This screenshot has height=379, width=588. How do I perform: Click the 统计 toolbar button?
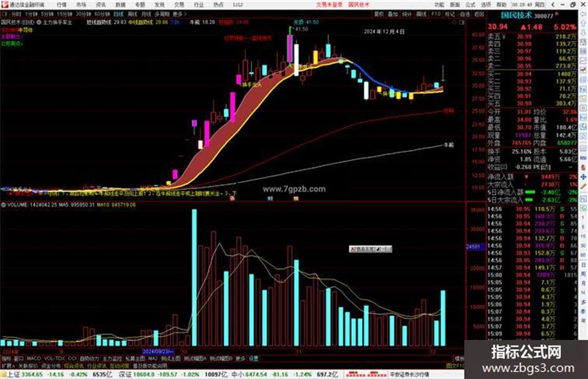pyautogui.click(x=408, y=14)
